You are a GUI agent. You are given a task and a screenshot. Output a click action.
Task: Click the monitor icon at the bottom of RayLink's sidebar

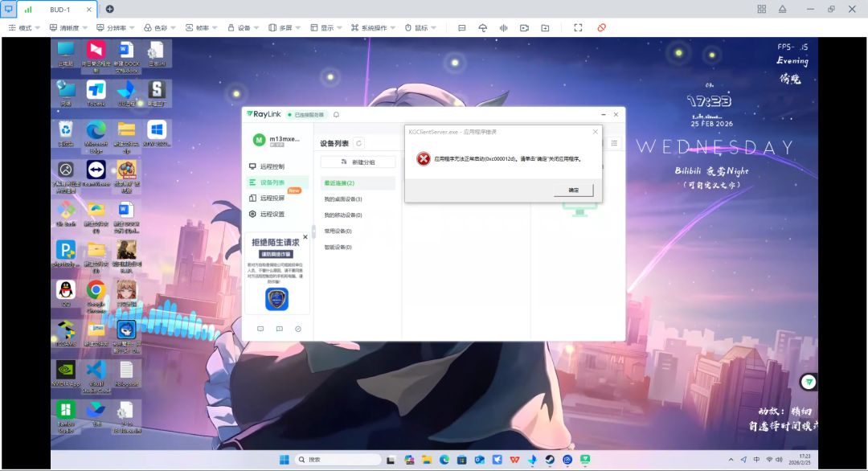click(260, 329)
